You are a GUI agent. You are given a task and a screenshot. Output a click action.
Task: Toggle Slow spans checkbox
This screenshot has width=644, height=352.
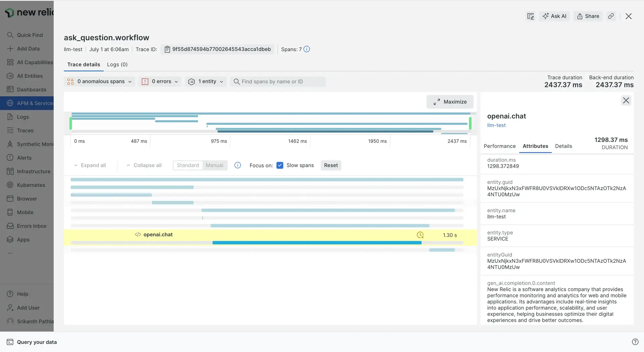click(x=280, y=165)
